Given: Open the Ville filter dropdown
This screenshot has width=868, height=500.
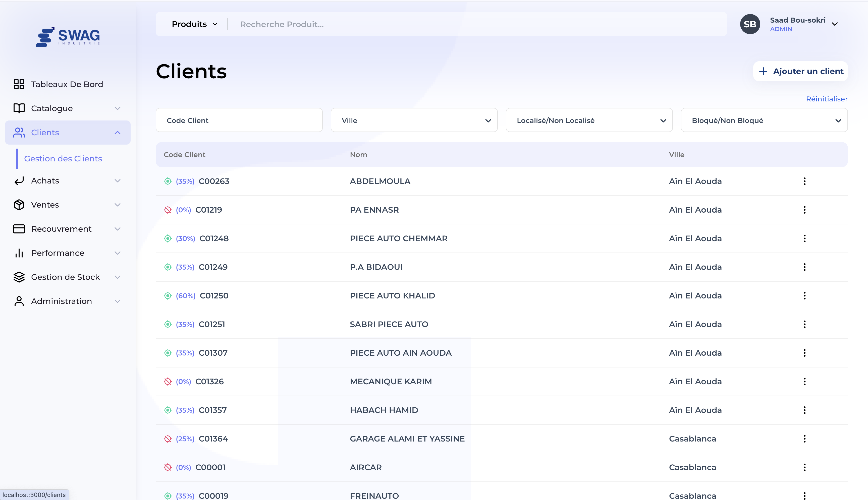Looking at the screenshot, I should point(414,120).
